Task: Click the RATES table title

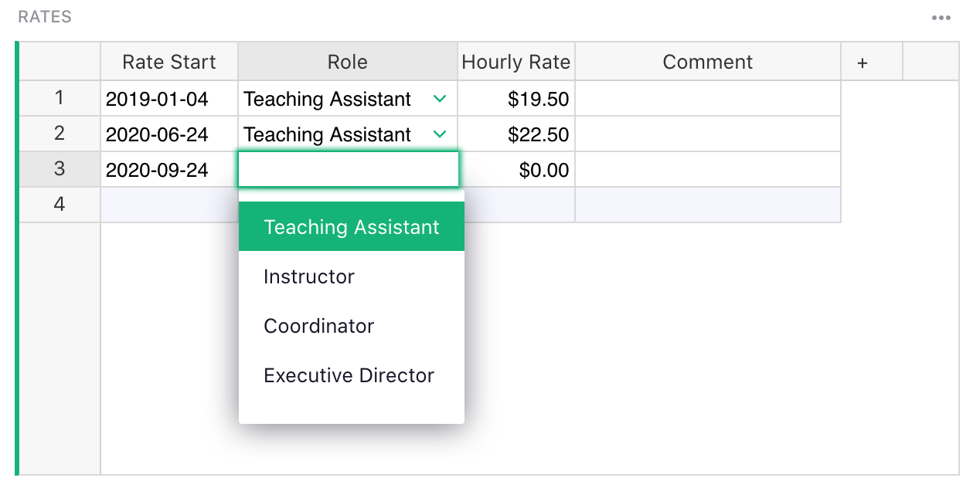Action: click(44, 16)
